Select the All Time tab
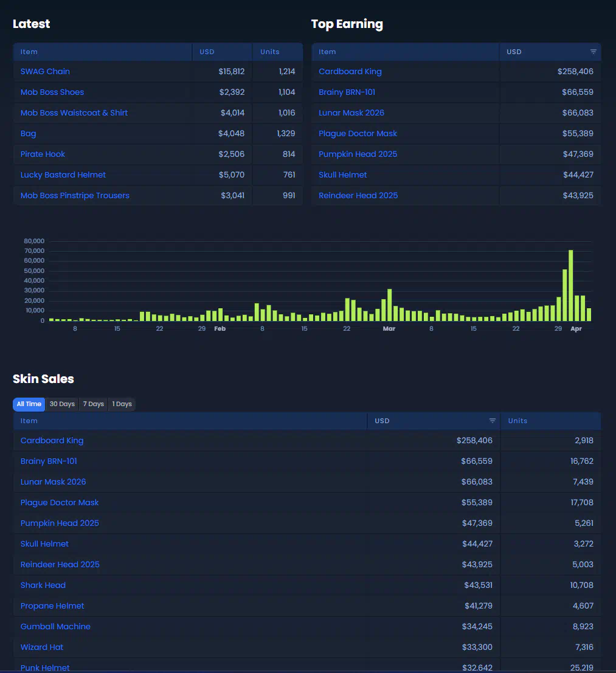 point(29,404)
